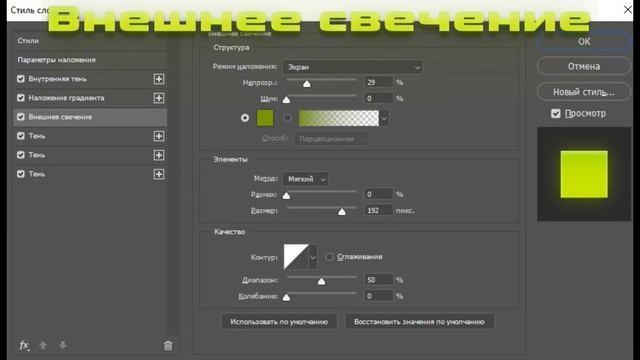This screenshot has height=360, width=640.
Task: Add another Внутренняя тень with its plus icon
Action: click(x=159, y=79)
